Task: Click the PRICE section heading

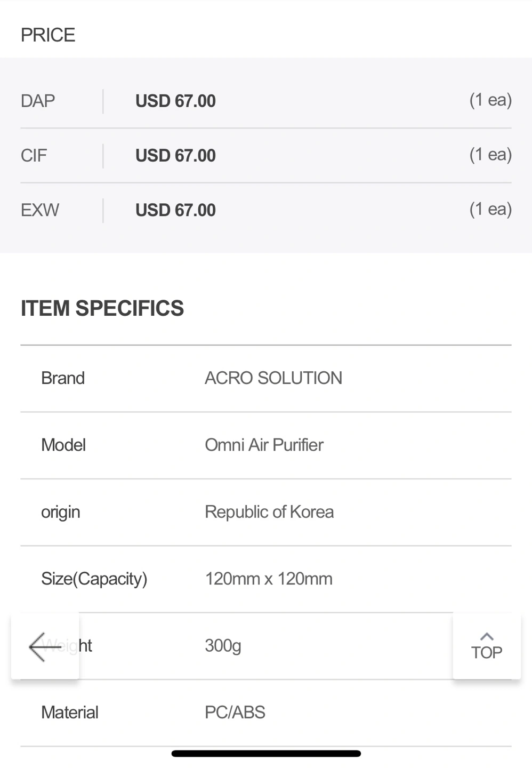Action: (x=48, y=35)
